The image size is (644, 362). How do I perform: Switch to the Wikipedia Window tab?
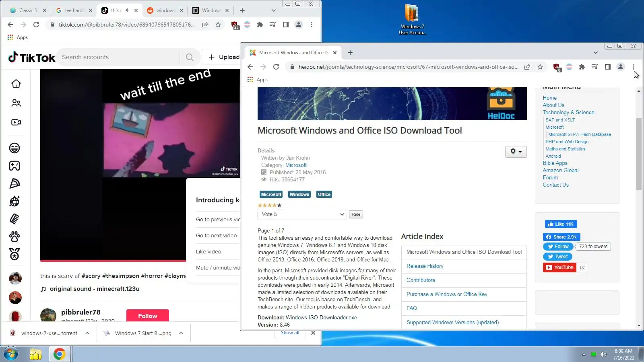pos(211,10)
